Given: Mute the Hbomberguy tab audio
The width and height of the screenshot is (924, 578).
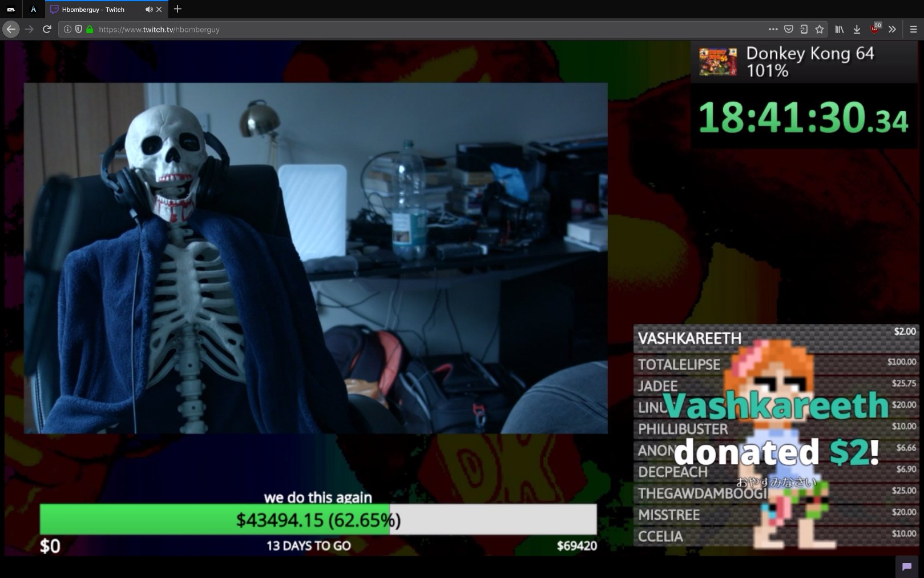Looking at the screenshot, I should pyautogui.click(x=149, y=10).
